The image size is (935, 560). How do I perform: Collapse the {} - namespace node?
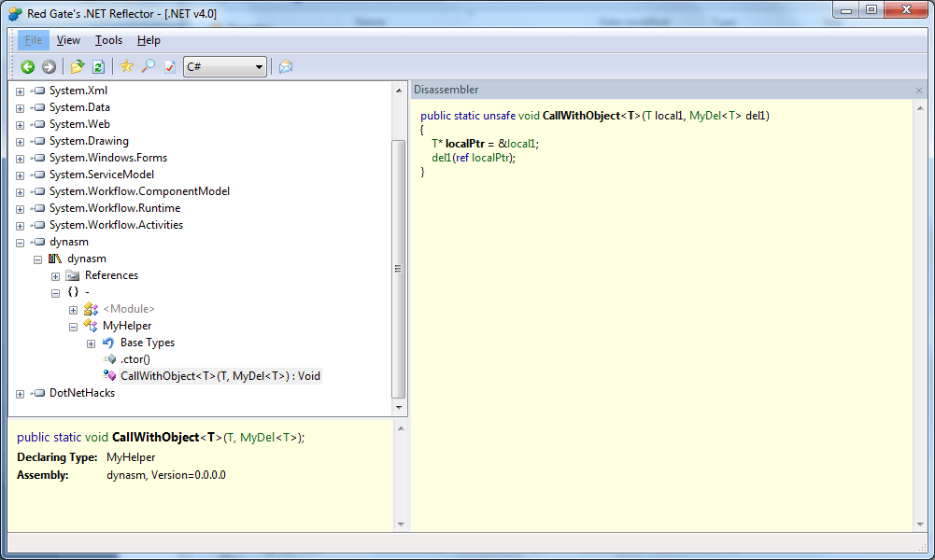(55, 292)
